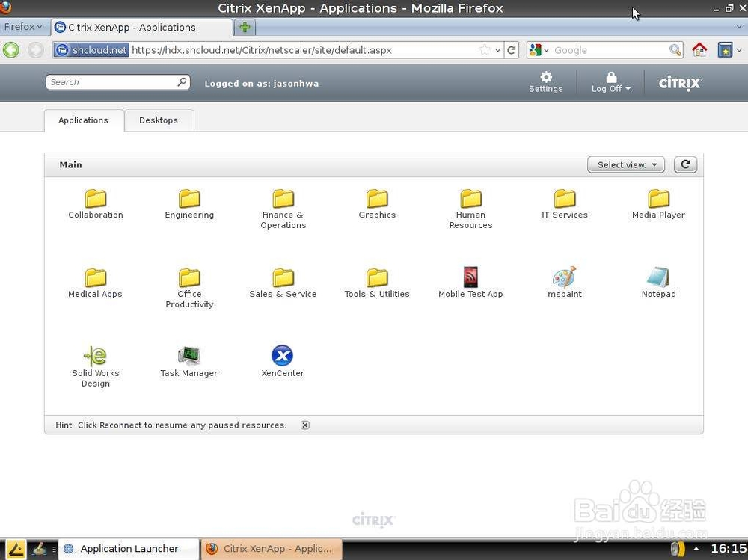The height and width of the screenshot is (560, 748).
Task: Switch to the Applications tab
Action: pyautogui.click(x=84, y=120)
